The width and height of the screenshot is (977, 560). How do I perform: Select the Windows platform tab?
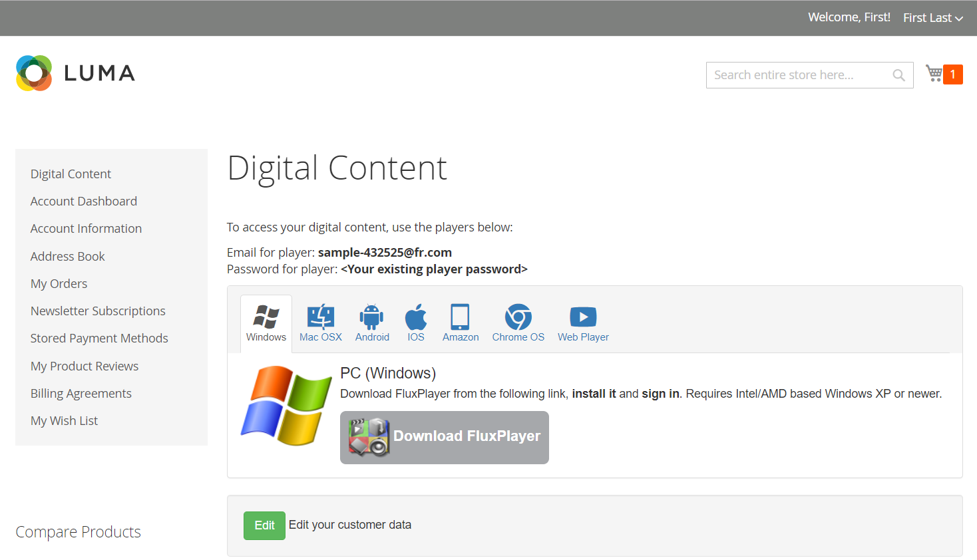[266, 324]
